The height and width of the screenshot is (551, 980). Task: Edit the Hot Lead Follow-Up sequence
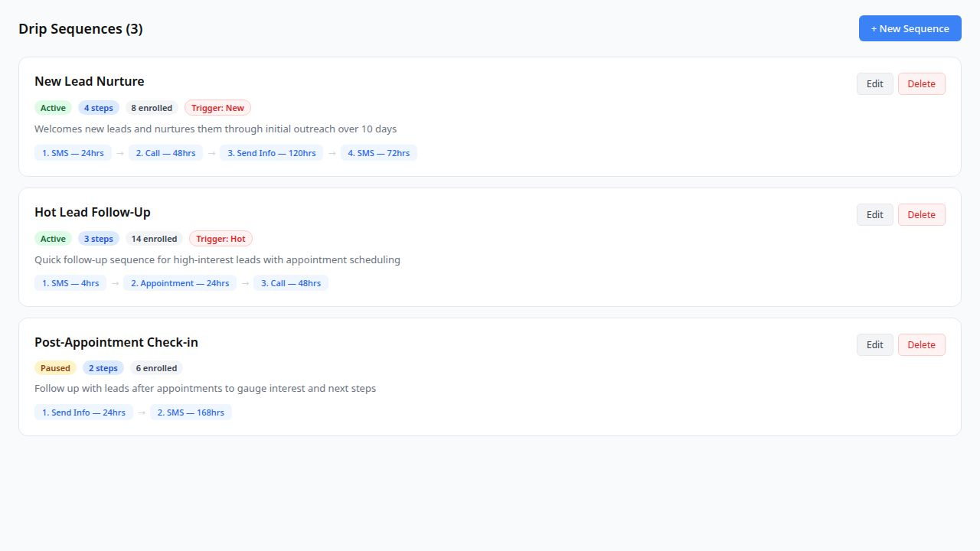(x=874, y=214)
